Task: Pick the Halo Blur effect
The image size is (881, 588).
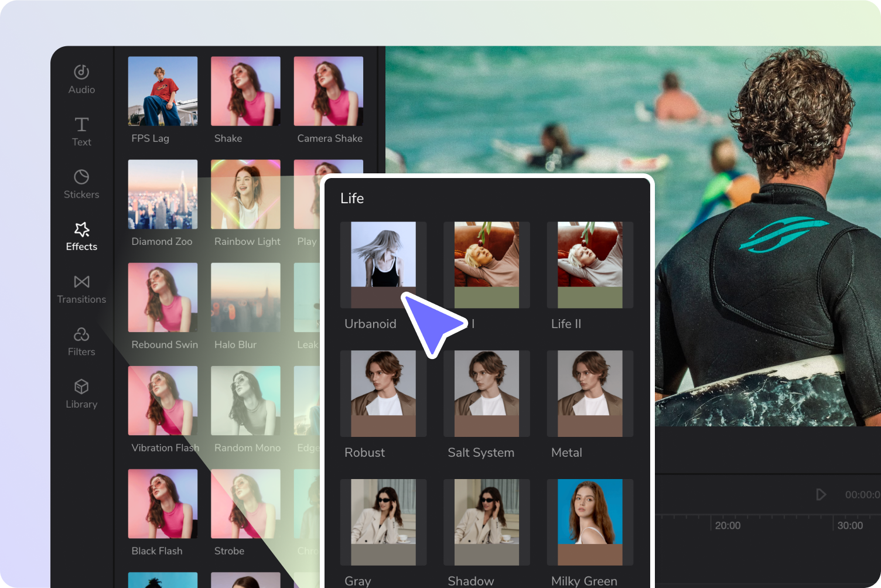Action: [245, 297]
